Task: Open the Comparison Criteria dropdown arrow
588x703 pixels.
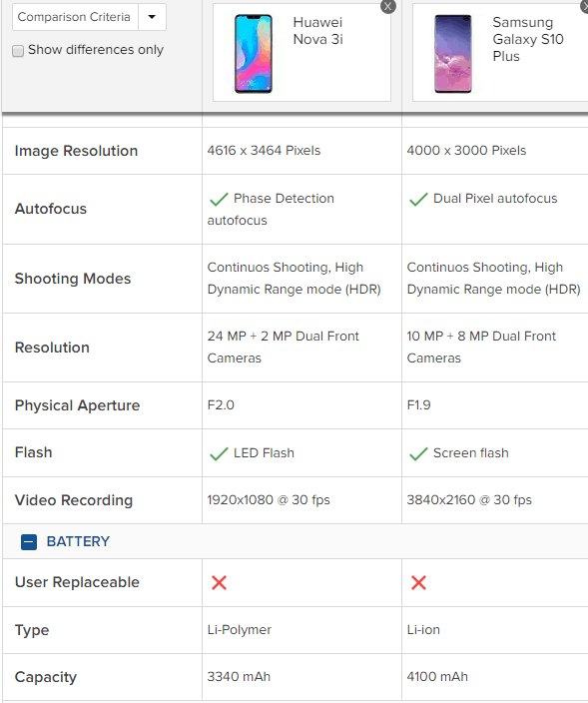Action: [x=152, y=17]
